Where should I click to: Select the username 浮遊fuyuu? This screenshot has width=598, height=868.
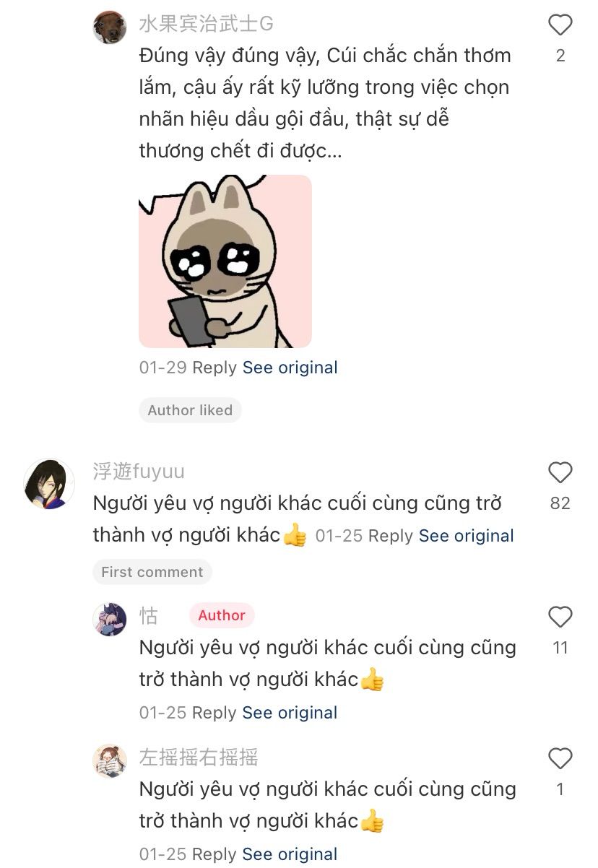tap(139, 472)
